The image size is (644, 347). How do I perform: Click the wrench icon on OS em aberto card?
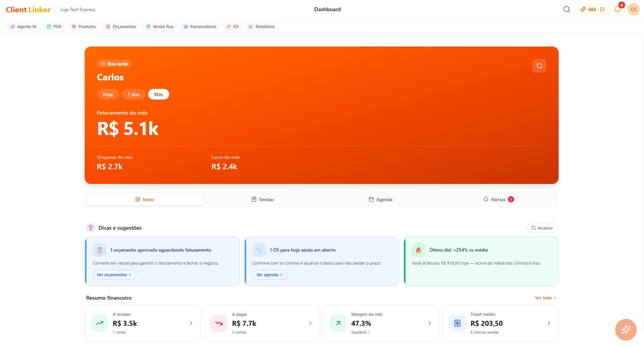point(259,250)
